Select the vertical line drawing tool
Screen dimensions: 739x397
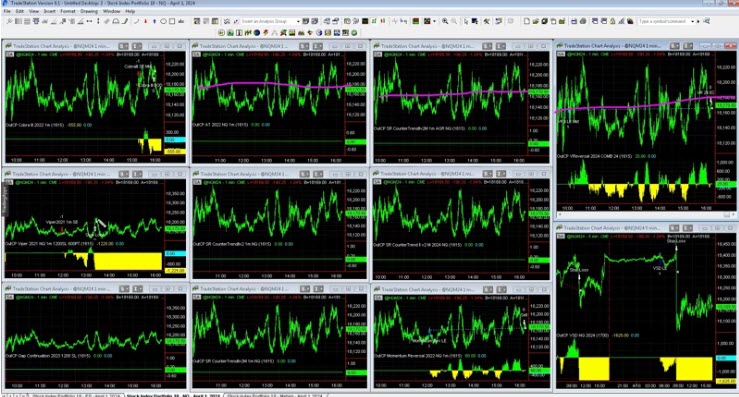click(x=98, y=21)
